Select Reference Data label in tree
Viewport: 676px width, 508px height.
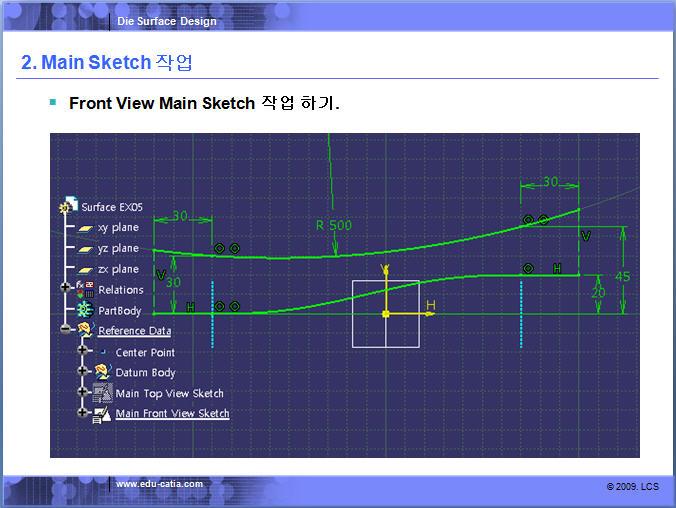coord(134,331)
